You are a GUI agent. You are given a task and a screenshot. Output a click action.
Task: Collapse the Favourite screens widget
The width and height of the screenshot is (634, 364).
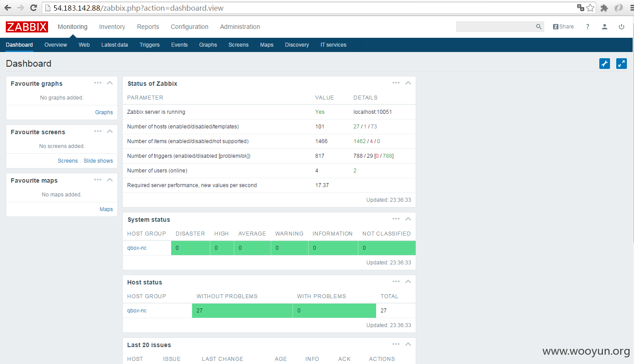coord(110,131)
